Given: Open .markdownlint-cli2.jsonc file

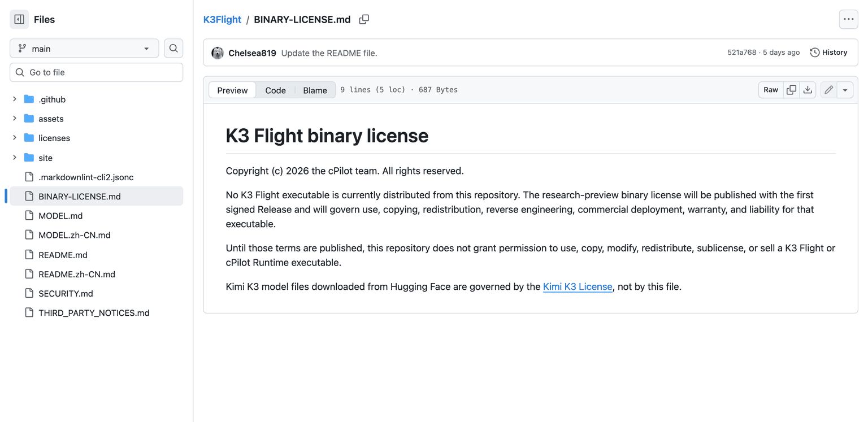Looking at the screenshot, I should click(x=86, y=177).
